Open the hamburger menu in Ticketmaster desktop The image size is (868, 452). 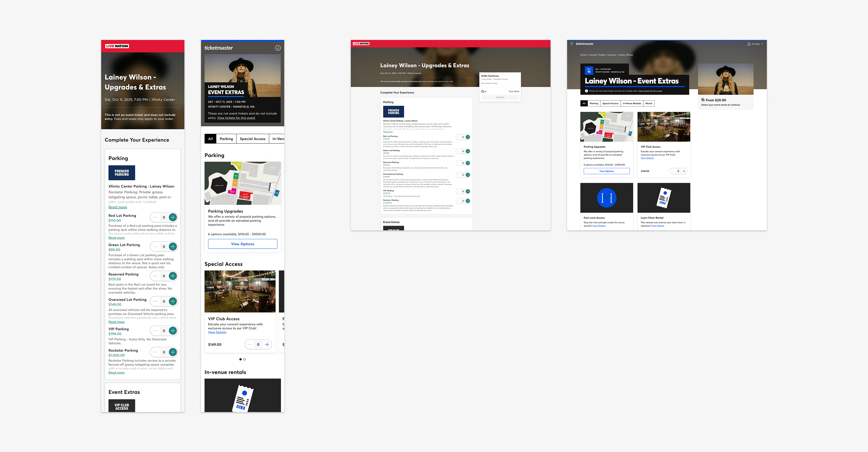(572, 44)
